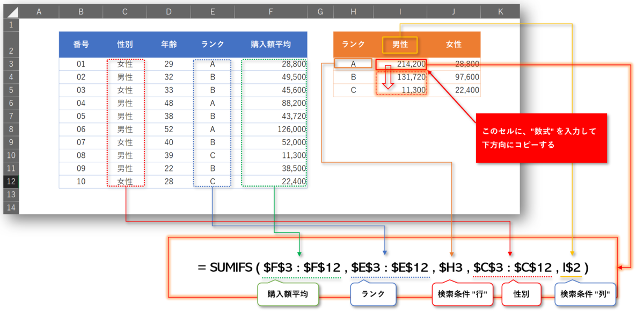Select age cell 33
This screenshot has width=644, height=317.
169,90
